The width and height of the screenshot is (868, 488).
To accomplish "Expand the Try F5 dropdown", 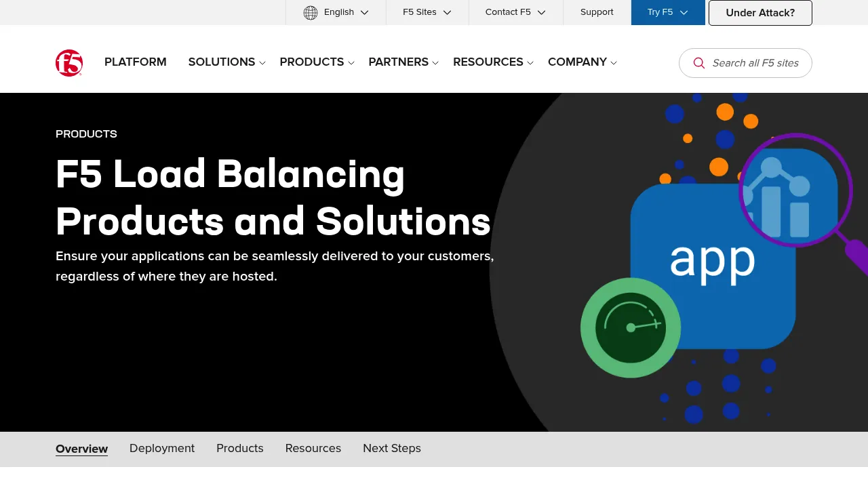I will tap(668, 12).
